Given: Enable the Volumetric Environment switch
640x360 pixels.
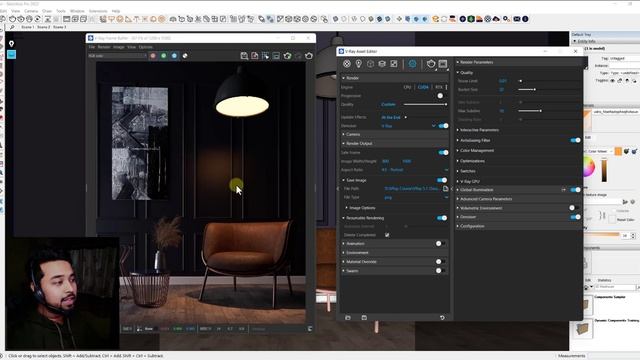Looking at the screenshot, I should (574, 208).
